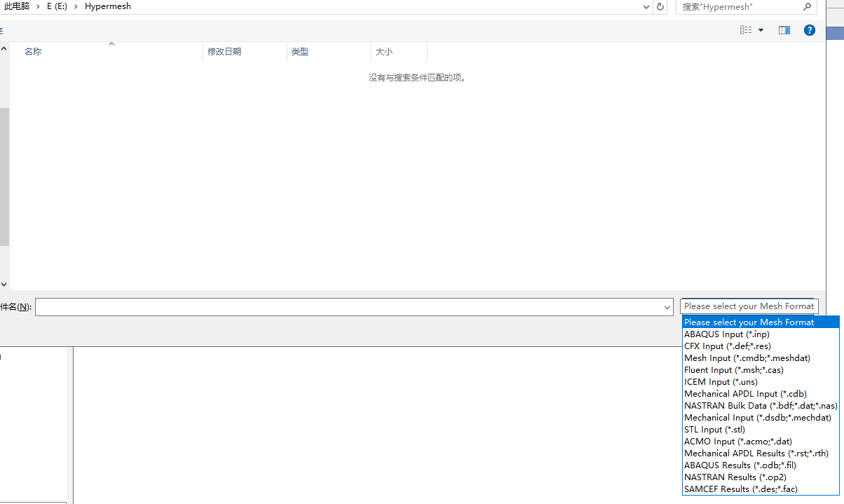
Task: Change the view layout icon
Action: [746, 30]
